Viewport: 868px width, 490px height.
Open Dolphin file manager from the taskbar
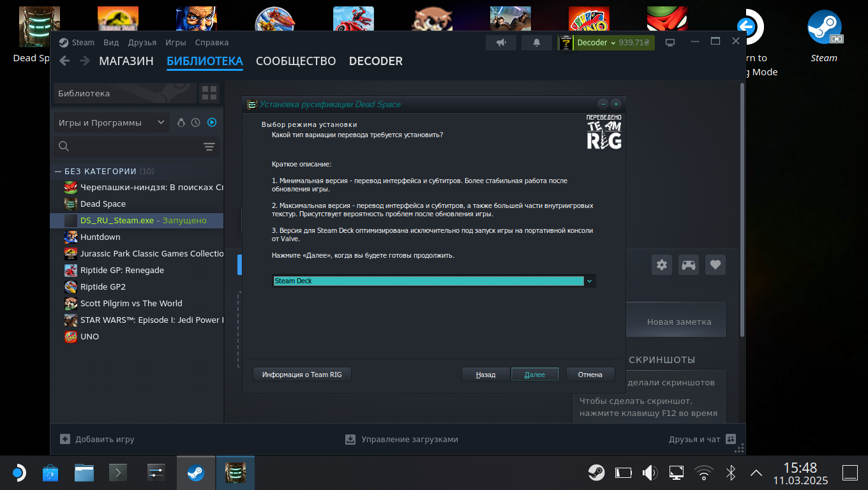(84, 473)
